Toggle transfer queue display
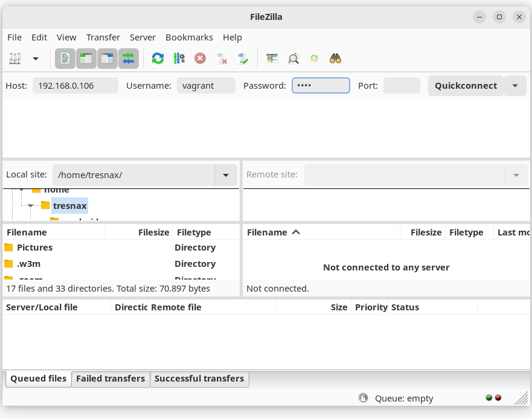 click(129, 59)
